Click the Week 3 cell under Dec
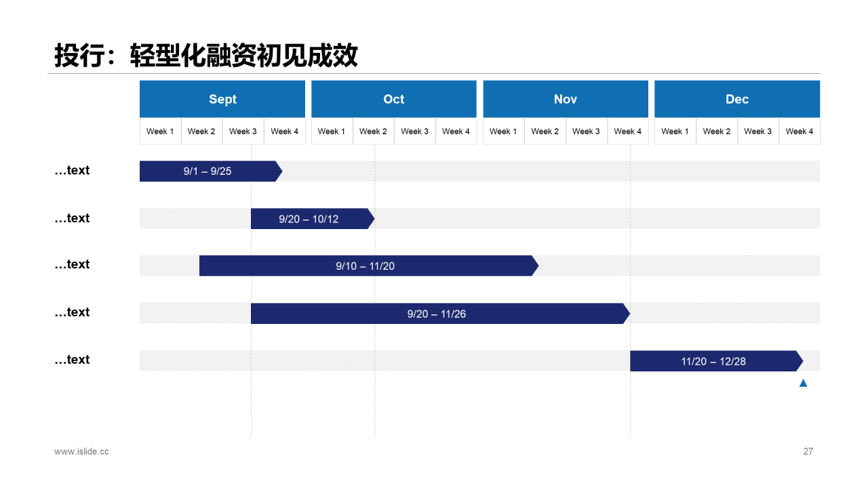 click(x=757, y=131)
